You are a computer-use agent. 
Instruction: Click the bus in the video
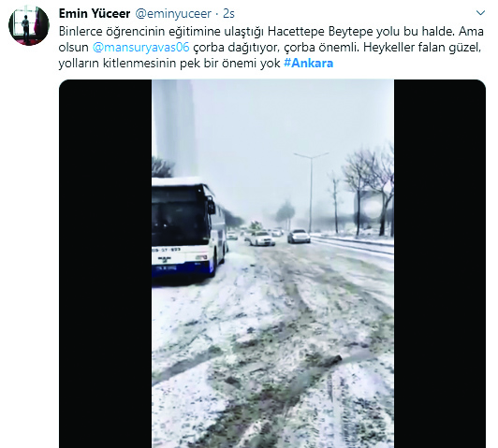[x=189, y=227]
